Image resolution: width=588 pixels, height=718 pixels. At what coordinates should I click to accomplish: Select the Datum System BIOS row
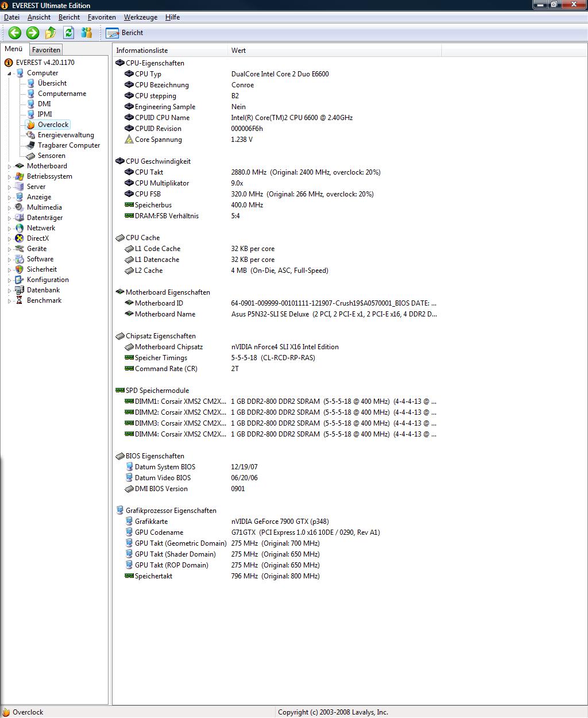tap(276, 467)
